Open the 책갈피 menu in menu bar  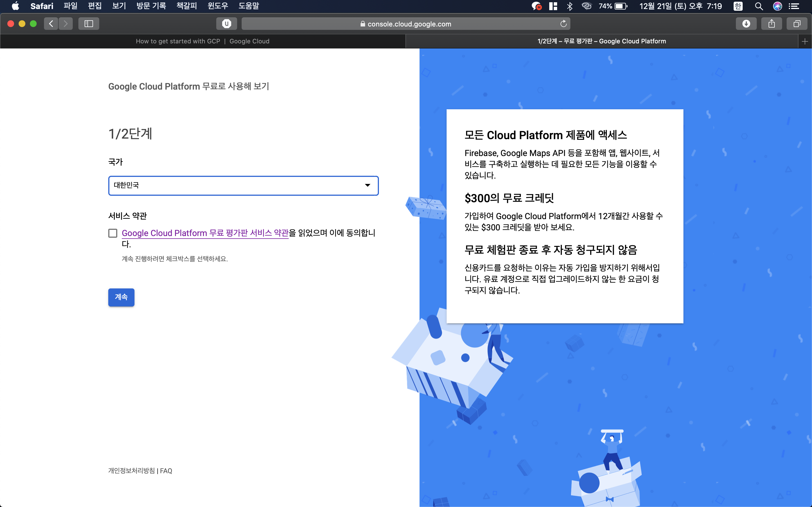point(187,6)
